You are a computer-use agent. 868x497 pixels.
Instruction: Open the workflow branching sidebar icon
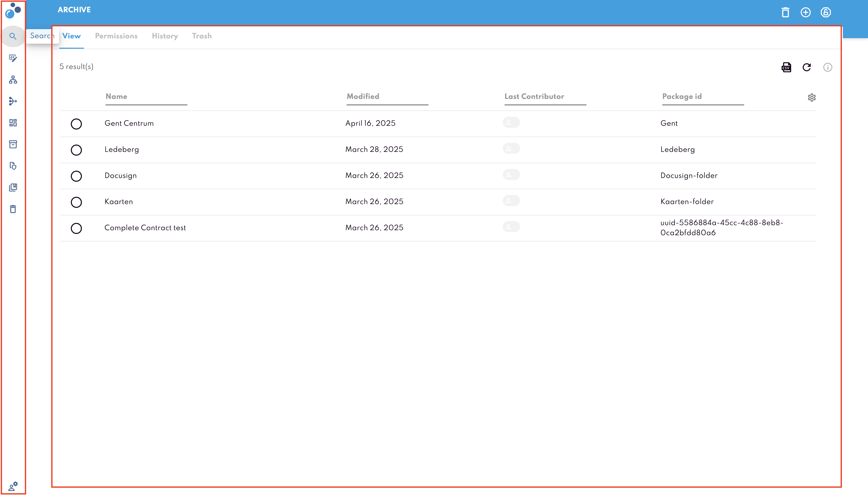[13, 101]
